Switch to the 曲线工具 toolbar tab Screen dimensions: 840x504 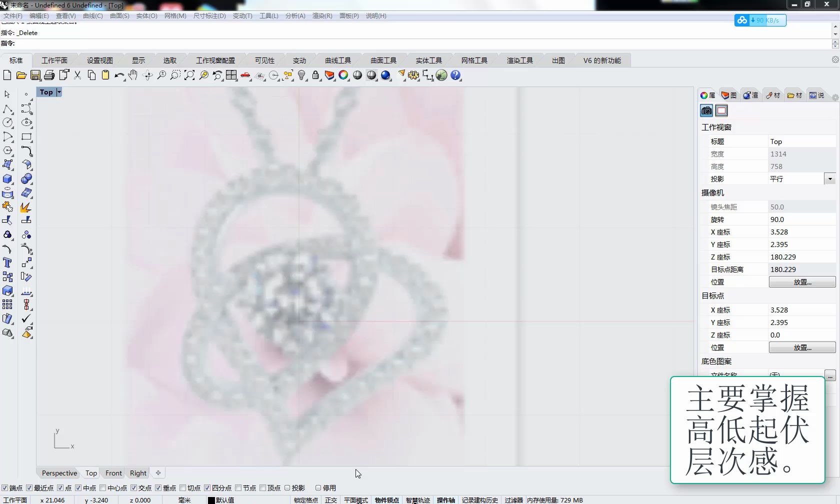(x=338, y=60)
